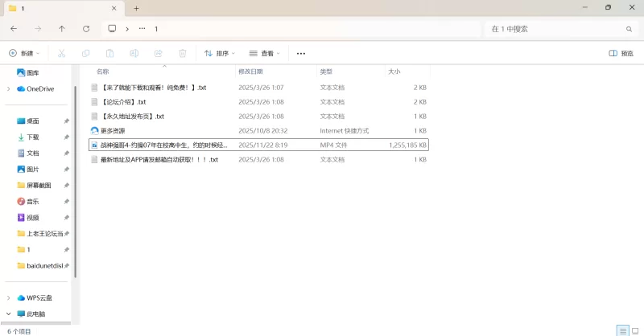The image size is (644, 336).
Task: Go up one folder level
Action: pos(62,29)
